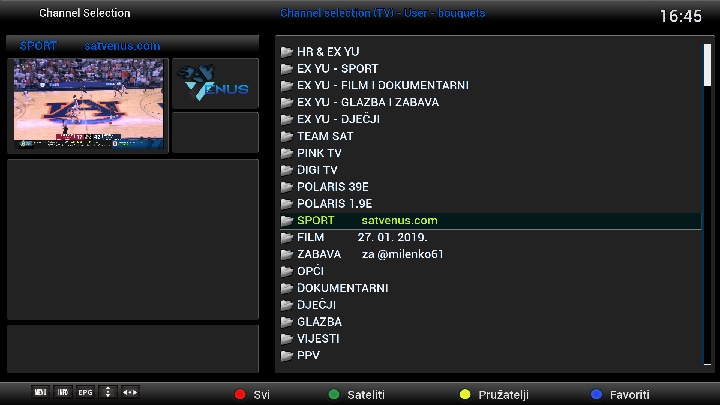Select the OPĆI bouquet

(x=490, y=271)
